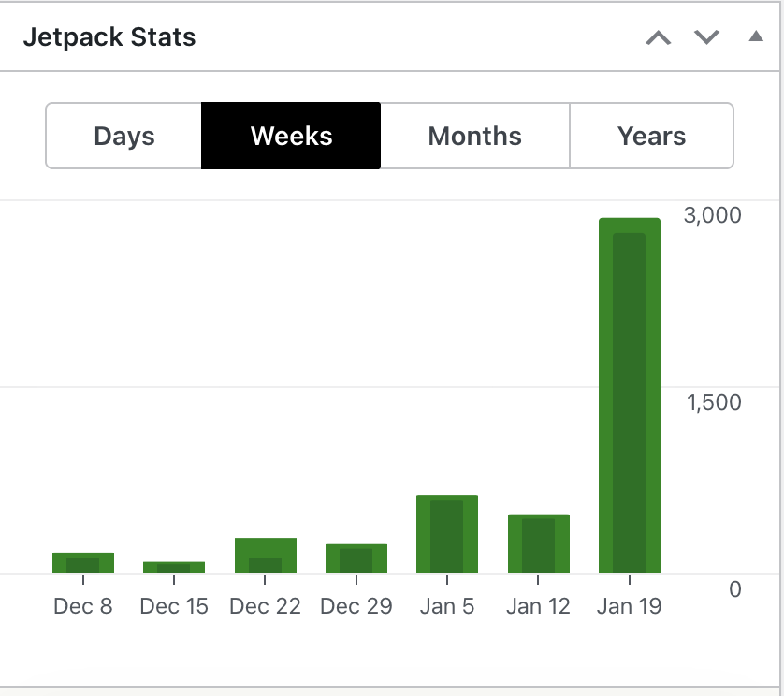
Task: Click the Jetpack Stats widget title
Action: click(x=109, y=38)
